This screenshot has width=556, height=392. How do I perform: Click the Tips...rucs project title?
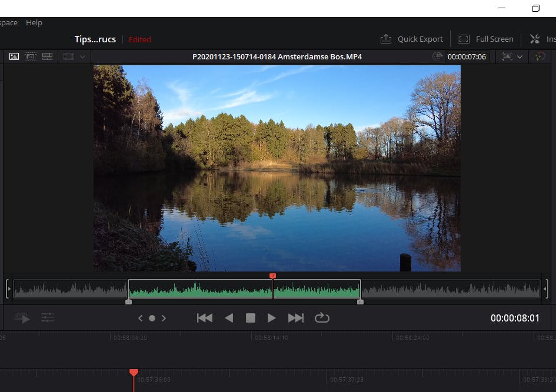tap(95, 39)
